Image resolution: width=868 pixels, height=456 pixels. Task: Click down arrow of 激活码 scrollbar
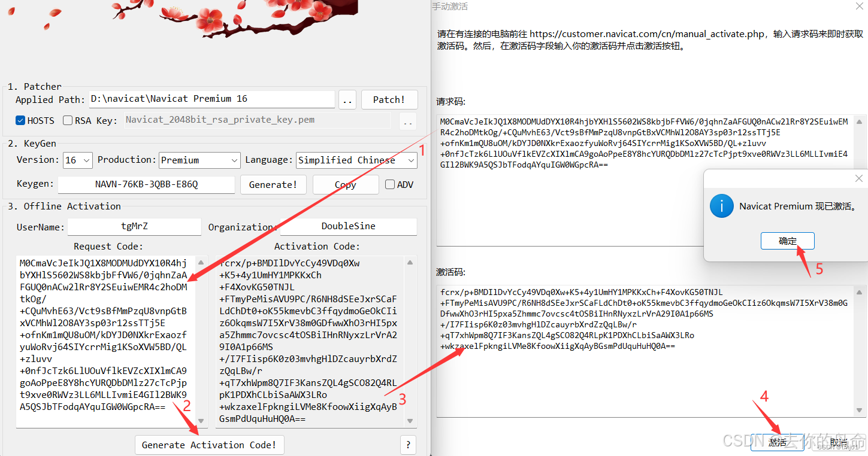pos(860,411)
